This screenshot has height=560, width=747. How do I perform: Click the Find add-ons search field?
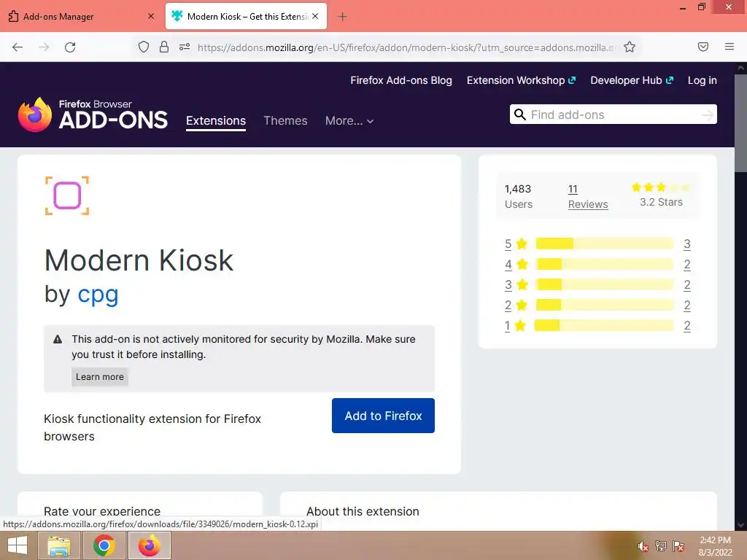pos(613,114)
